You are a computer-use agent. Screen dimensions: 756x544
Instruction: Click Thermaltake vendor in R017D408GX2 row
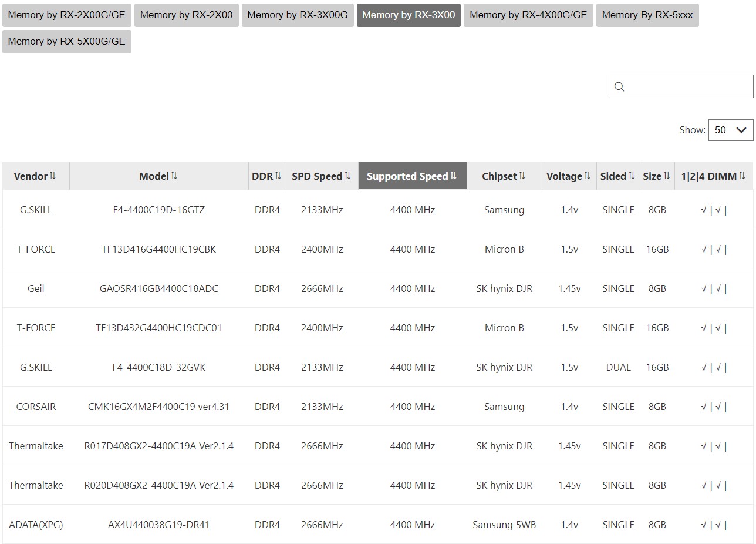point(36,446)
